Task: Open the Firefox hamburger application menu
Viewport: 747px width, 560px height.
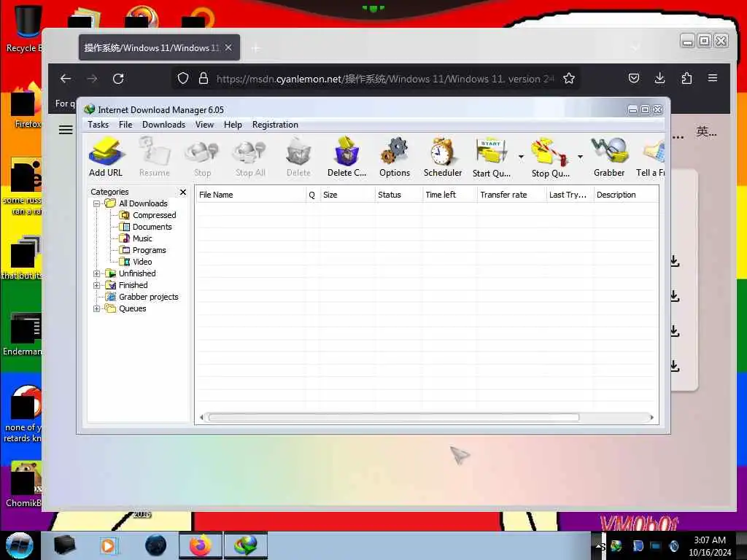Action: (x=713, y=78)
